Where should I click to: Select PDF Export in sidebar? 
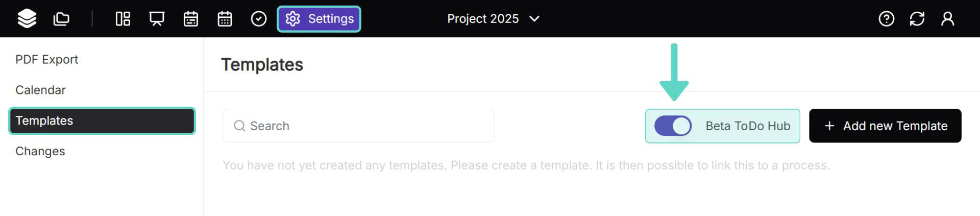coord(46,60)
